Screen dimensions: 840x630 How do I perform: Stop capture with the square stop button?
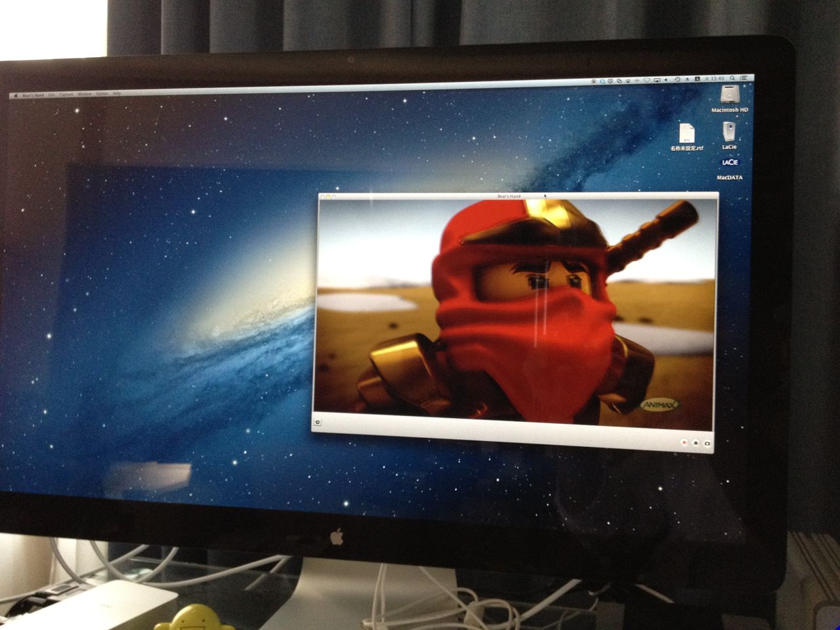[x=696, y=443]
